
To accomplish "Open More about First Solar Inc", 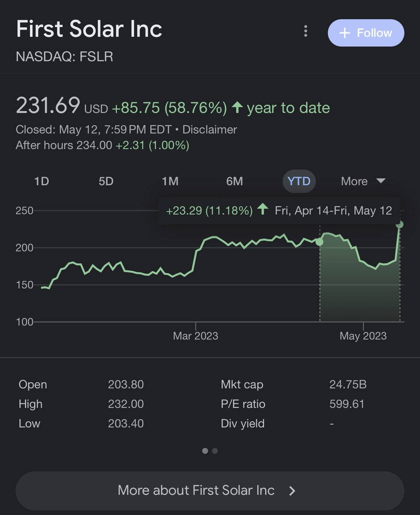I will point(210,491).
